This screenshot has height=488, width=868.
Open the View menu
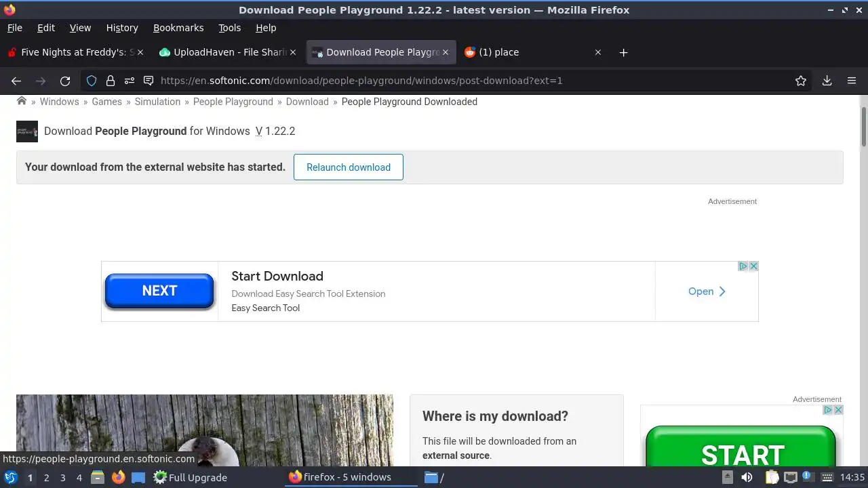[x=80, y=28]
